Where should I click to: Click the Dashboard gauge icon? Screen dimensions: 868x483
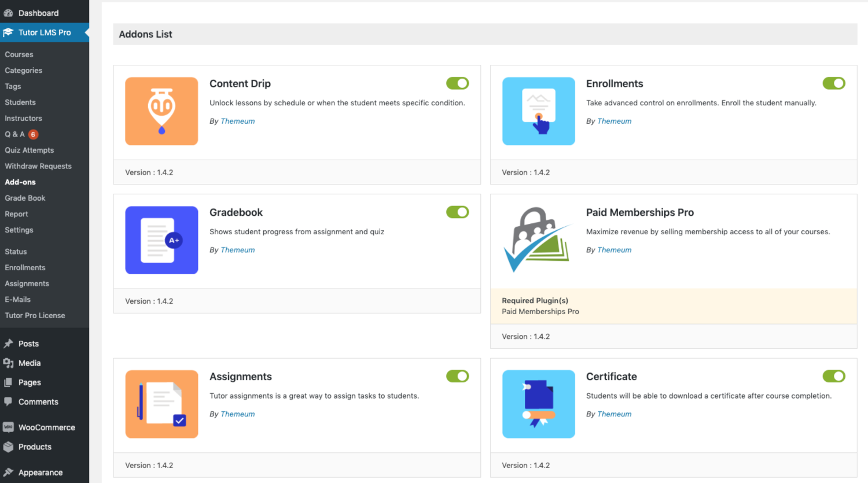pyautogui.click(x=8, y=13)
